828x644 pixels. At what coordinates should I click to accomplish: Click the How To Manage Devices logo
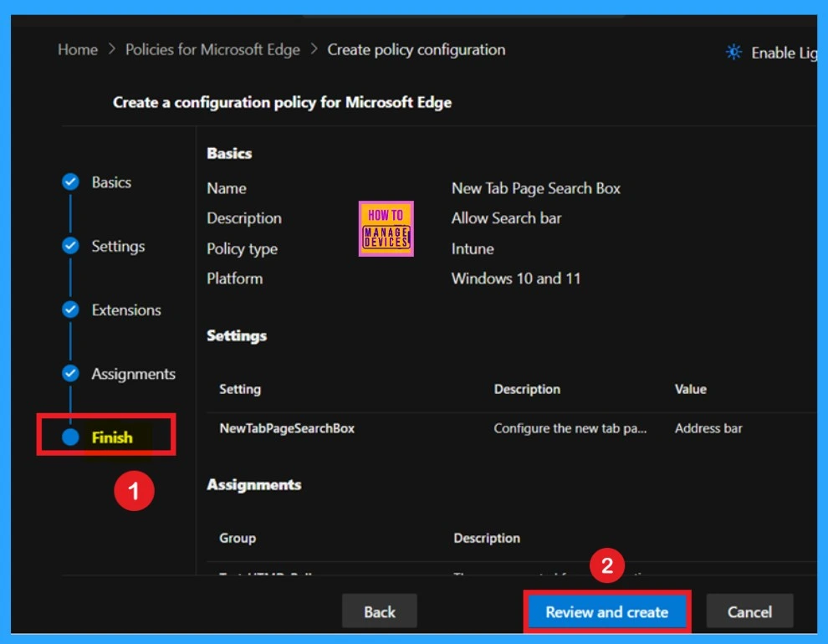[386, 228]
